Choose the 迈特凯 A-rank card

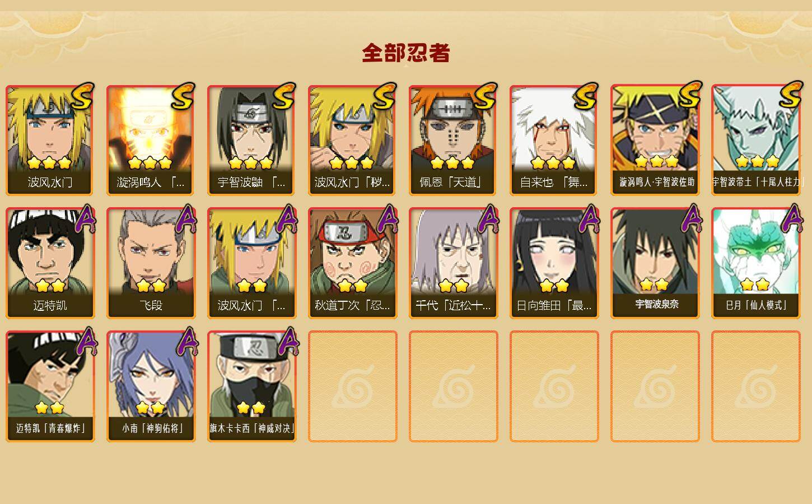point(50,263)
